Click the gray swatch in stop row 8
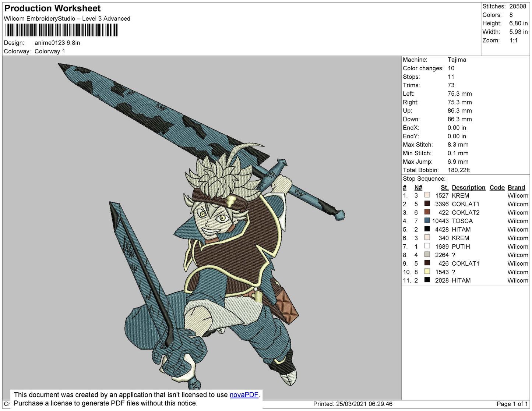The image size is (532, 411). coord(427,254)
